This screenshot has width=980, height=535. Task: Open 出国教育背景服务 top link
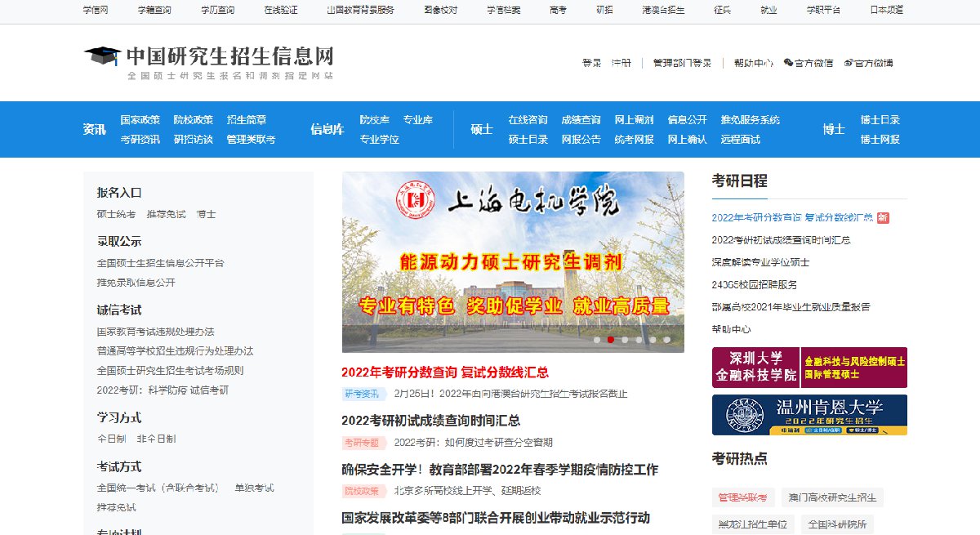coord(360,10)
